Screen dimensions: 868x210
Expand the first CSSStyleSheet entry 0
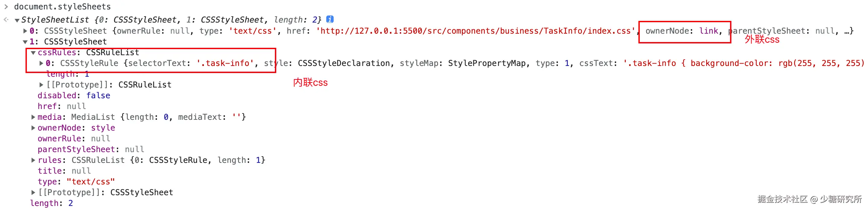coord(25,31)
